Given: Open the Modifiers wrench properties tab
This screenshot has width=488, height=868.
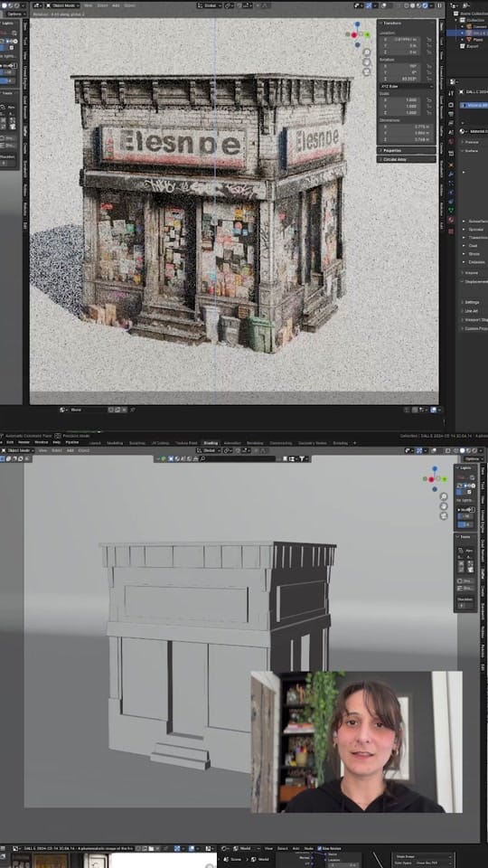Looking at the screenshot, I should [x=451, y=174].
